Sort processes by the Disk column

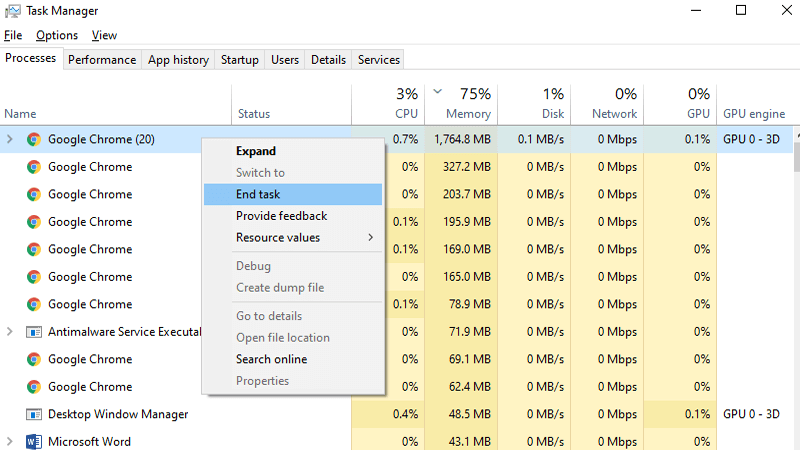534,105
